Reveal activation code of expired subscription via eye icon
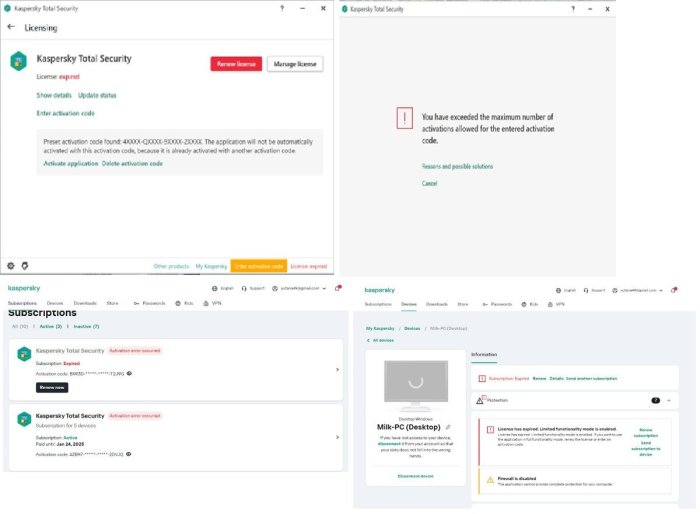 [x=129, y=373]
